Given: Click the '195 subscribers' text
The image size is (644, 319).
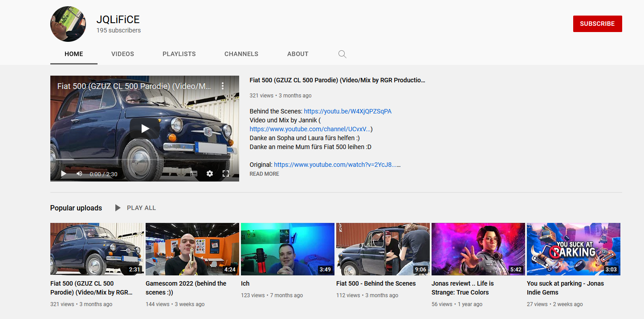Looking at the screenshot, I should [x=118, y=30].
